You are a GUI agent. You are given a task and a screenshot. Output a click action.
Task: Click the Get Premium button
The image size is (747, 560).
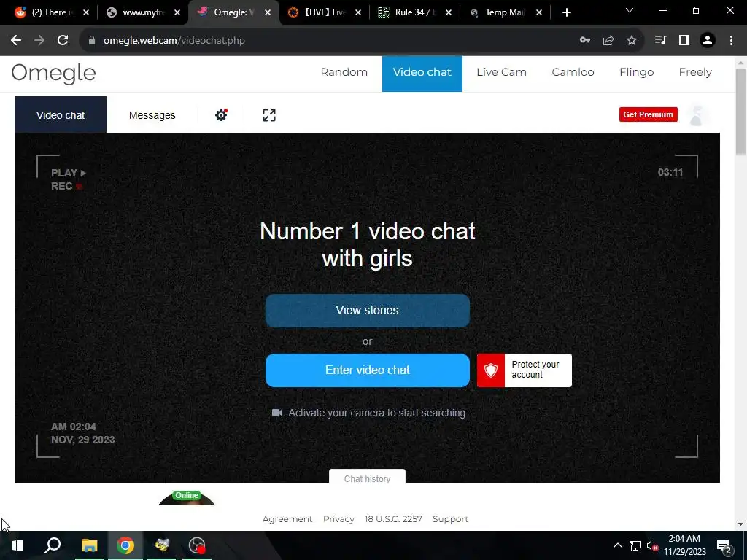(648, 114)
